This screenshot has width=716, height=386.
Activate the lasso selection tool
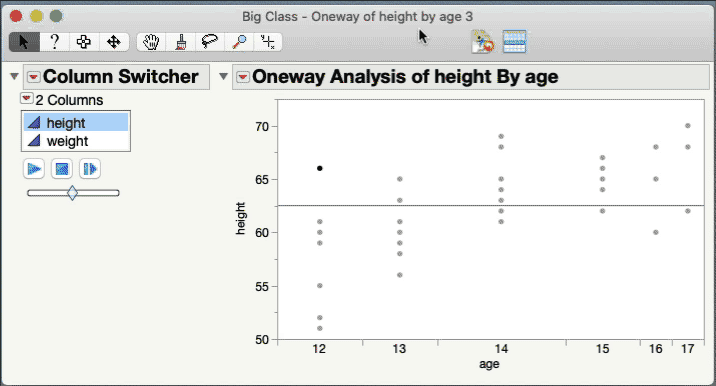210,42
